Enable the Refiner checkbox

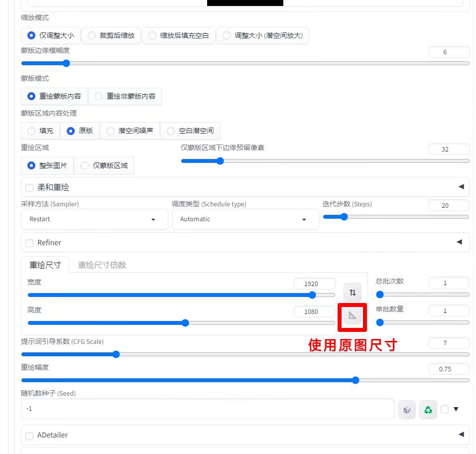tap(29, 243)
